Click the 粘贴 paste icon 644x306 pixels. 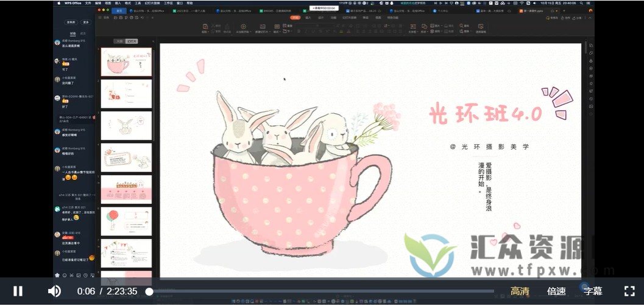point(205,26)
